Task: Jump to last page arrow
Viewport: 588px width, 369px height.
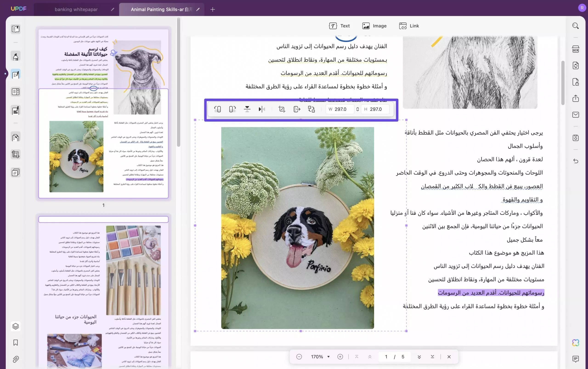Action: (432, 357)
